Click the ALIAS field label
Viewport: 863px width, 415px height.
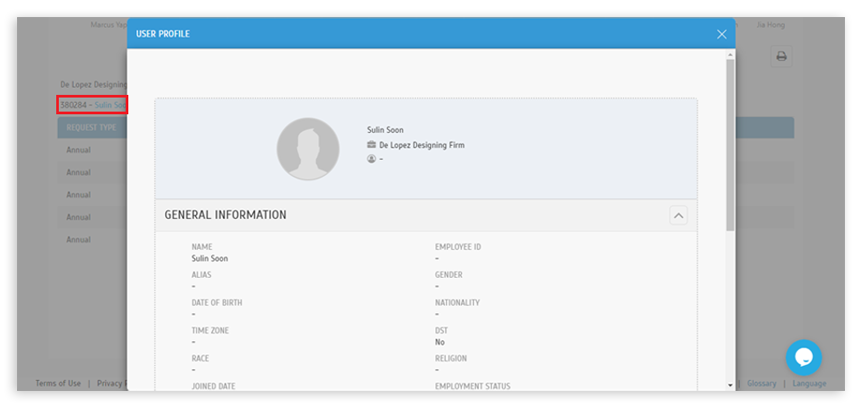pos(201,275)
